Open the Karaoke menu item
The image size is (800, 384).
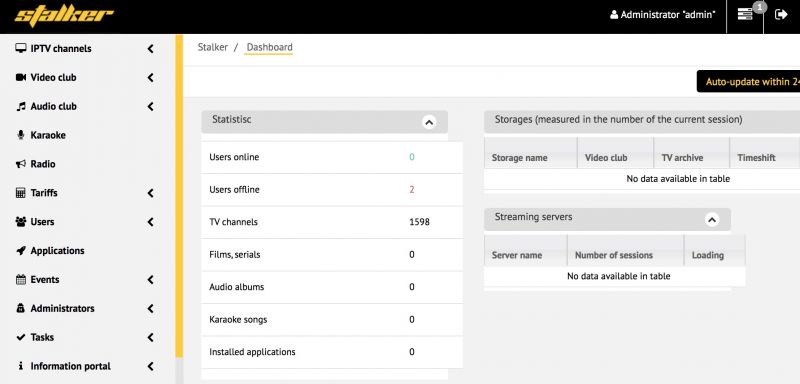coord(48,135)
